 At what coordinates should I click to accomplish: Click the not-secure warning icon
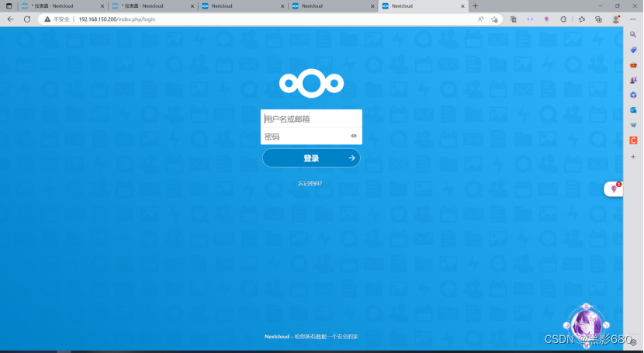(47, 19)
